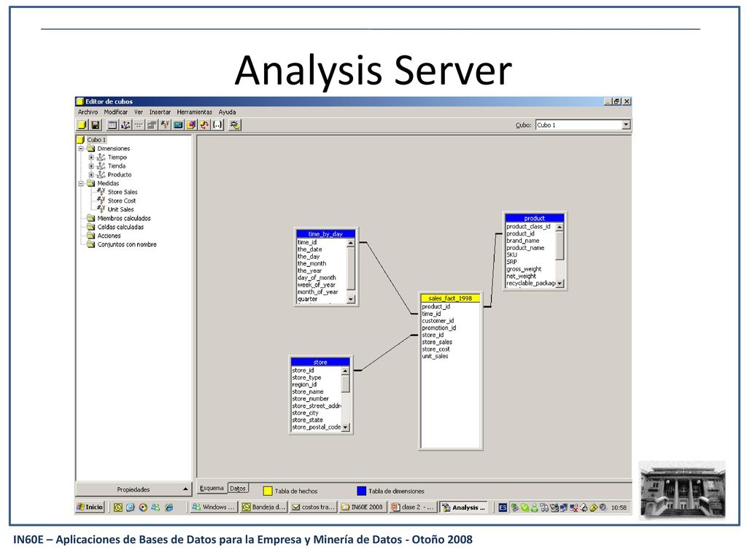The image size is (747, 560).
Task: Click the {..} named set toolbar icon
Action: tap(217, 125)
